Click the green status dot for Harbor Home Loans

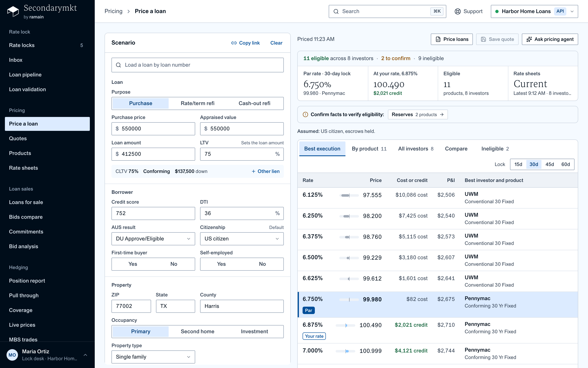coord(497,11)
